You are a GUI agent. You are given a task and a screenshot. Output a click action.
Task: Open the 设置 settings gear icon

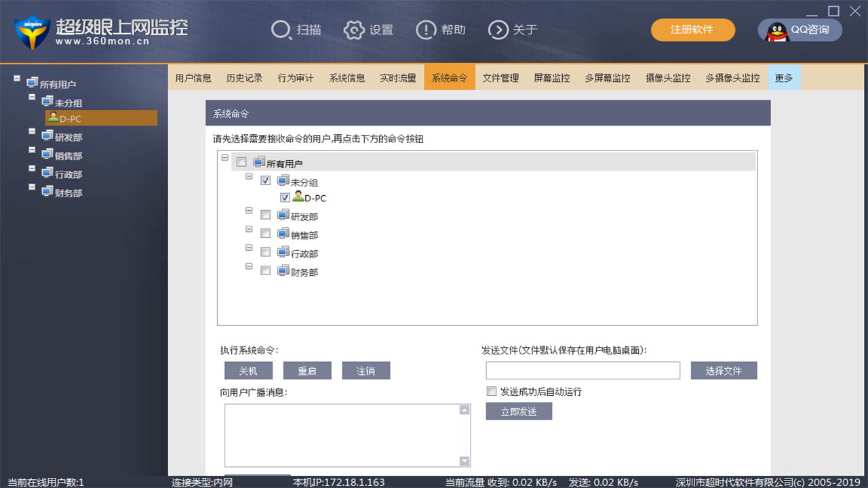coord(354,30)
